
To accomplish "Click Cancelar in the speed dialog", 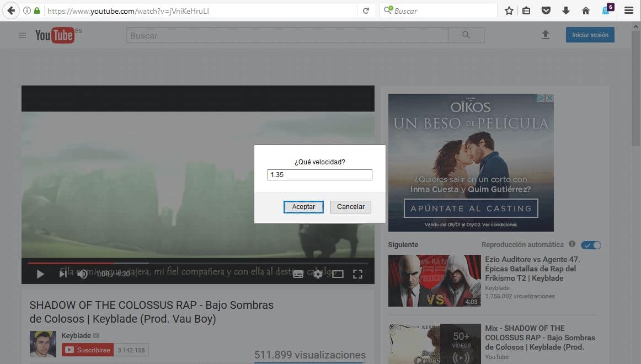I will tap(351, 207).
